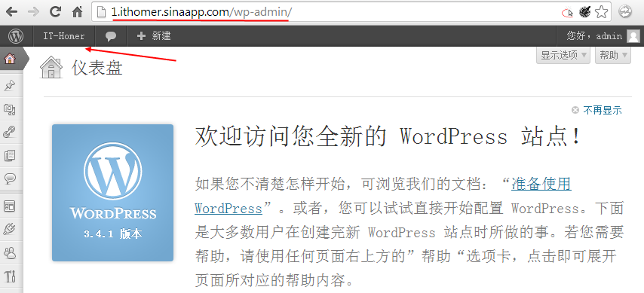Click the WordPress 3.4.1 版本 logo image
Image resolution: width=644 pixels, height=293 pixels.
tap(113, 193)
